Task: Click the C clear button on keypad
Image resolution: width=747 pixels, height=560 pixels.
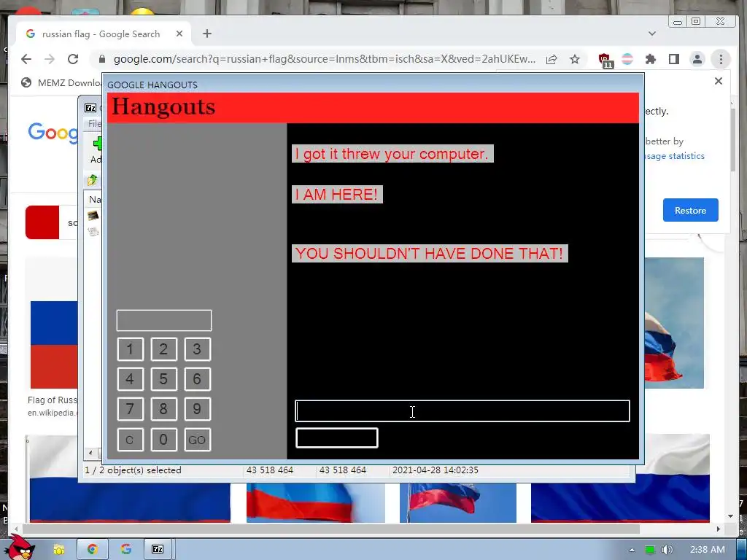Action: tap(130, 440)
